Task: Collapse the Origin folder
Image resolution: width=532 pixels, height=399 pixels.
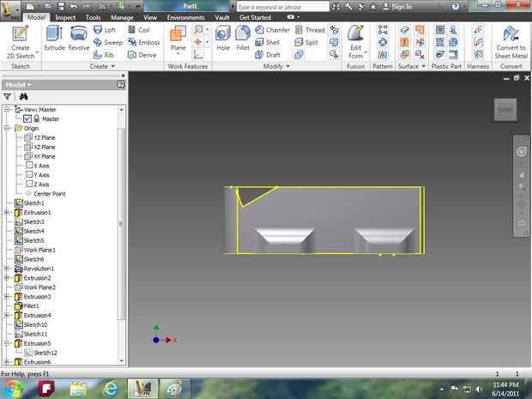Action: tap(7, 128)
